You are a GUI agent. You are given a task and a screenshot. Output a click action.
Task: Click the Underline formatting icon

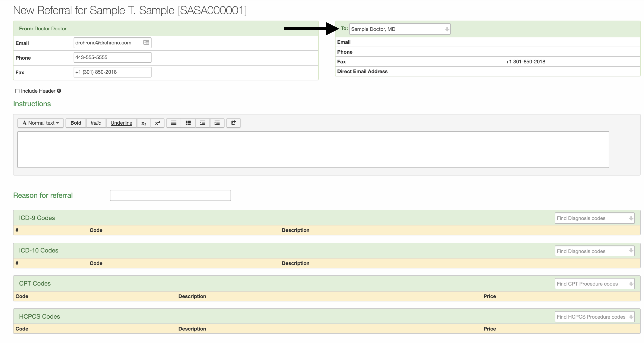[121, 123]
